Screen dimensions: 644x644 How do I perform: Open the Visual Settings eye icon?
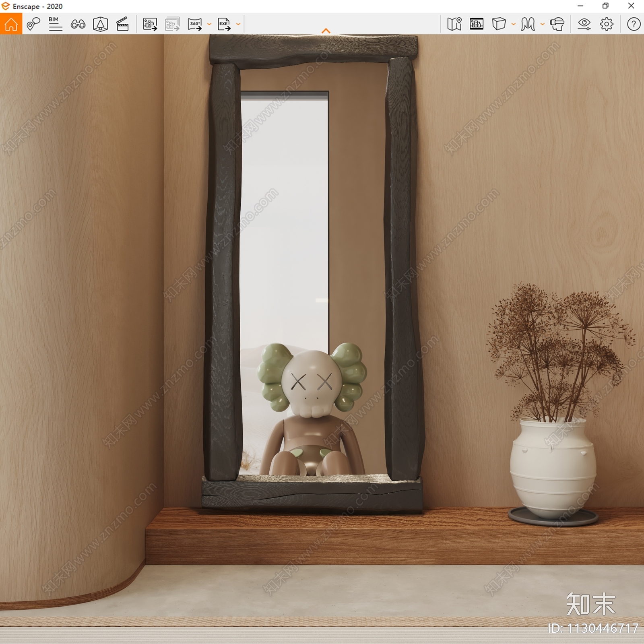click(x=584, y=24)
